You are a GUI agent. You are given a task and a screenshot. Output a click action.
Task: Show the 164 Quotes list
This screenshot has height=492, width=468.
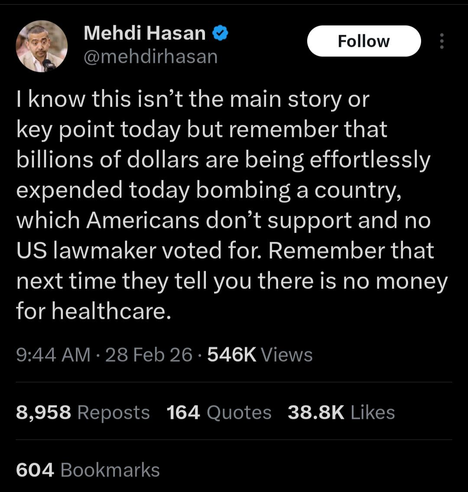point(219,412)
